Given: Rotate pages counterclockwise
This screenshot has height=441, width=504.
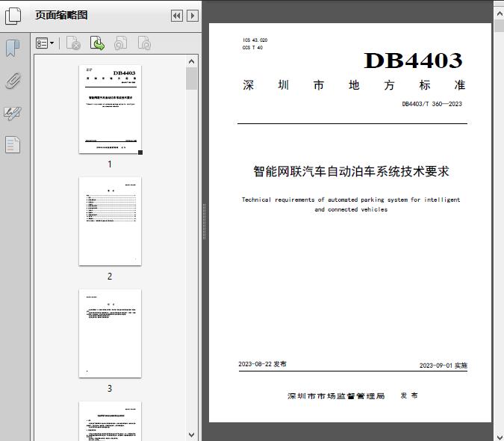Looking at the screenshot, I should pos(120,44).
